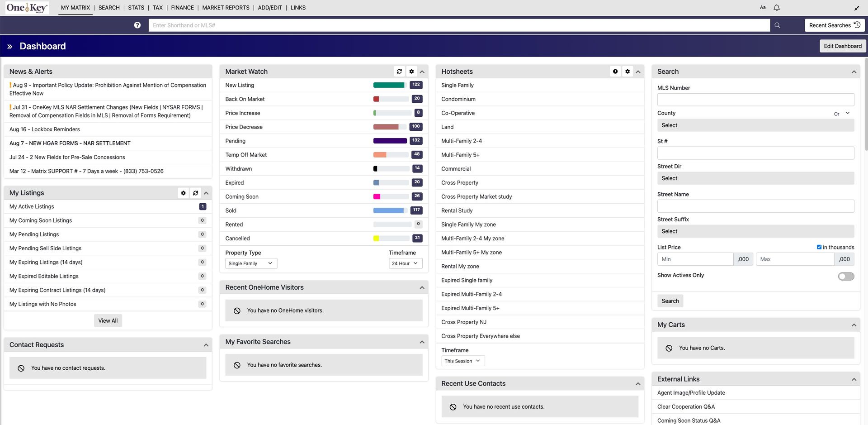Viewport: 868px width, 425px height.
Task: Open Hotsheets settings gear
Action: point(627,71)
